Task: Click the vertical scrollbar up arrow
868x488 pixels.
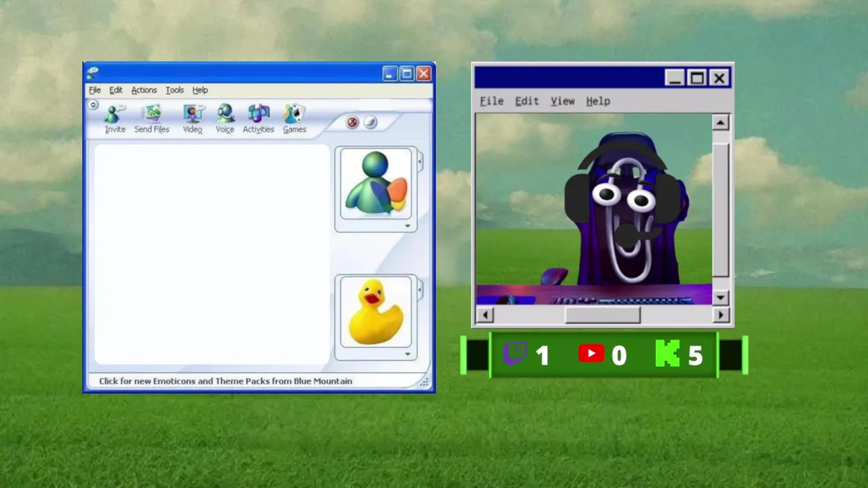Action: (x=720, y=122)
